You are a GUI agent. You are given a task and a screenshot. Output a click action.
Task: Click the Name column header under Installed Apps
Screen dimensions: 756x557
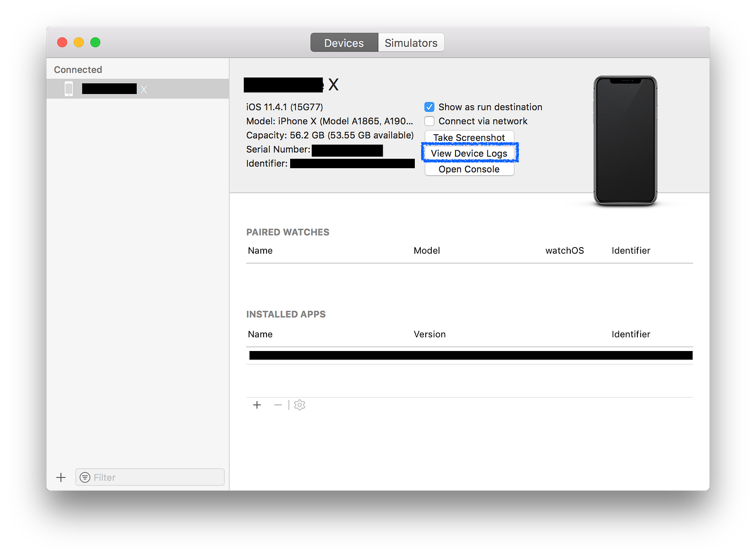click(260, 334)
